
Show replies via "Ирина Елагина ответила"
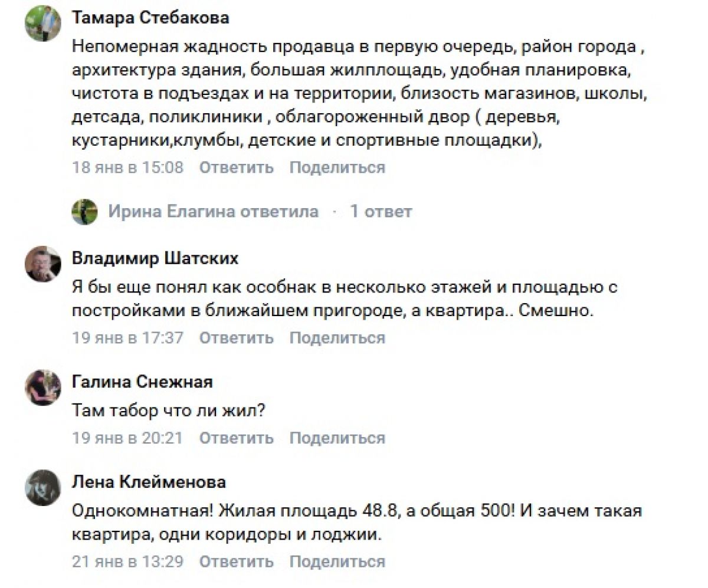point(213,212)
